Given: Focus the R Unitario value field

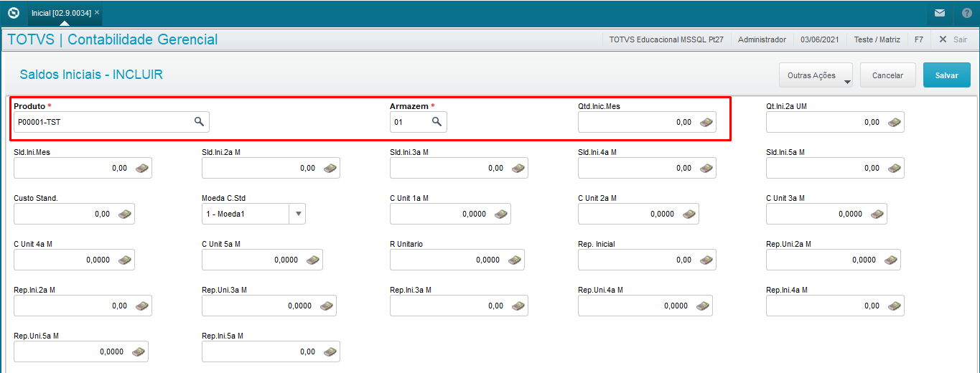Looking at the screenshot, I should [457, 260].
